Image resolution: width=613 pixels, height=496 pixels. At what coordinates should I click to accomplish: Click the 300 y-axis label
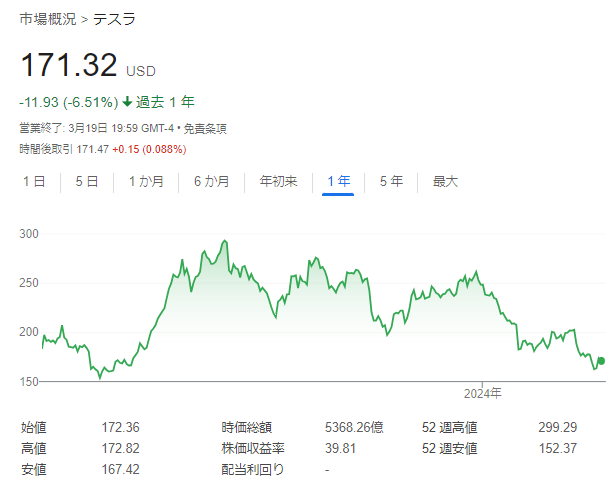click(x=29, y=234)
